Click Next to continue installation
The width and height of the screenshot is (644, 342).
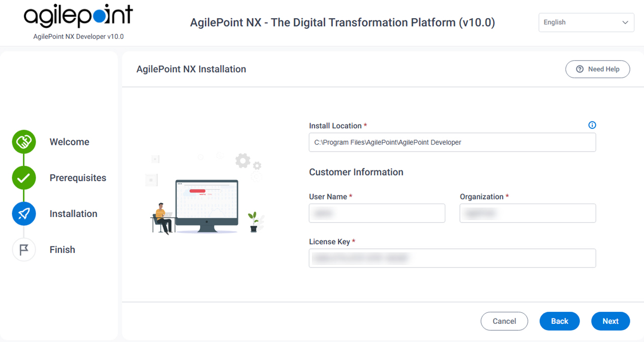click(610, 321)
